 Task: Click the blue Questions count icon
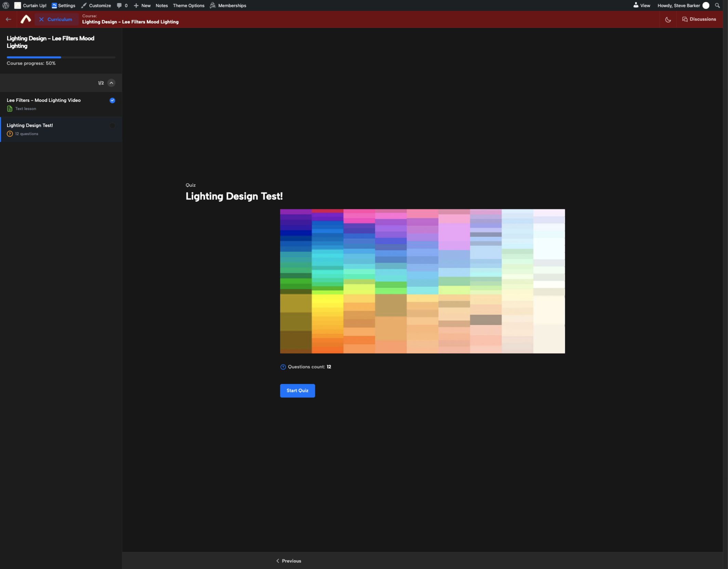(x=283, y=367)
